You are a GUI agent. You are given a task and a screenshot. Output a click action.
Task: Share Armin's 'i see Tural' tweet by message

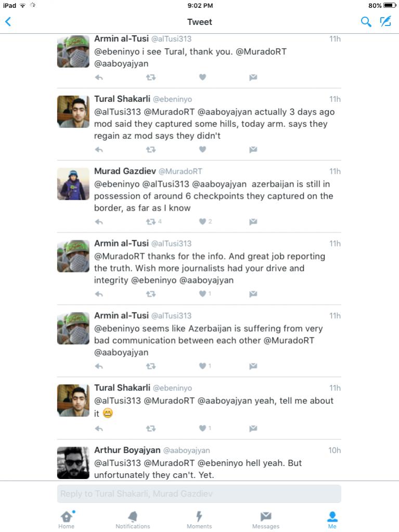click(253, 77)
